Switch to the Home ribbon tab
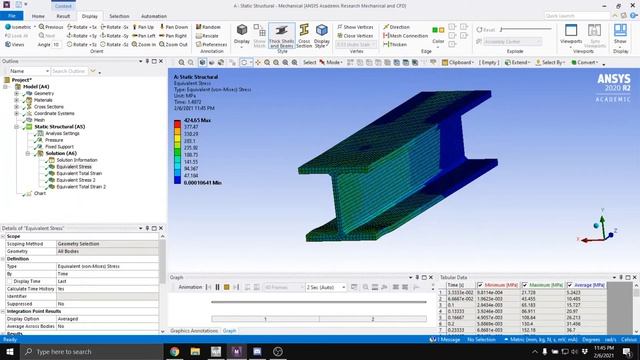Image resolution: width=640 pixels, height=360 pixels. pos(38,16)
